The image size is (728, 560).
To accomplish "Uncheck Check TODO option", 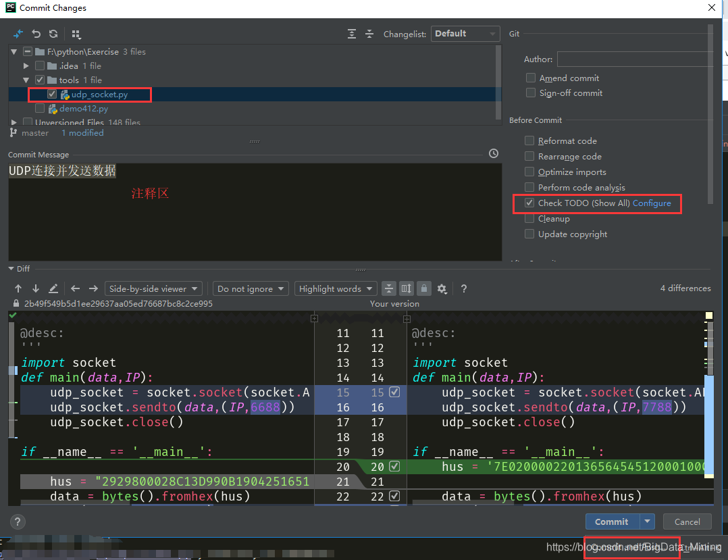I will coord(529,203).
